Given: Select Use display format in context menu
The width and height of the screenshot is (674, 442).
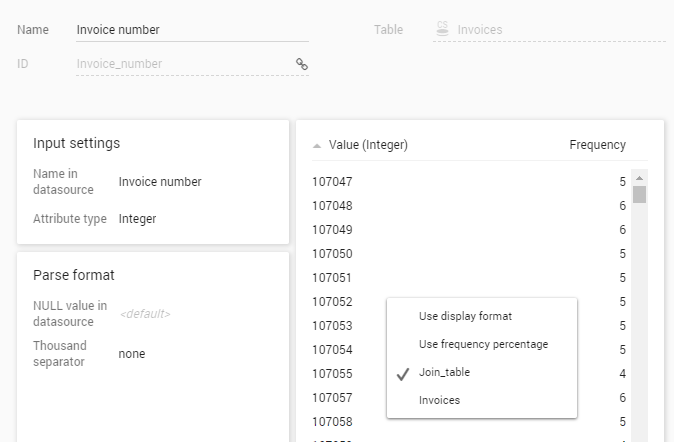Looking at the screenshot, I should (x=465, y=316).
